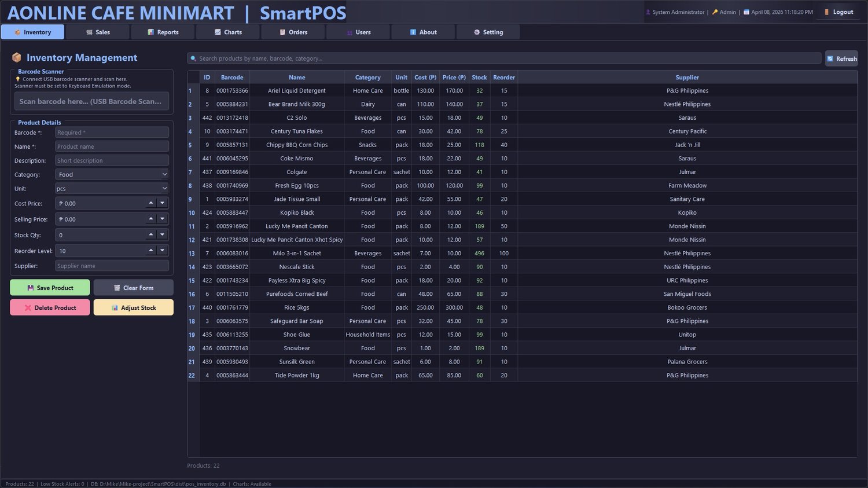Open the Setting tab

488,32
